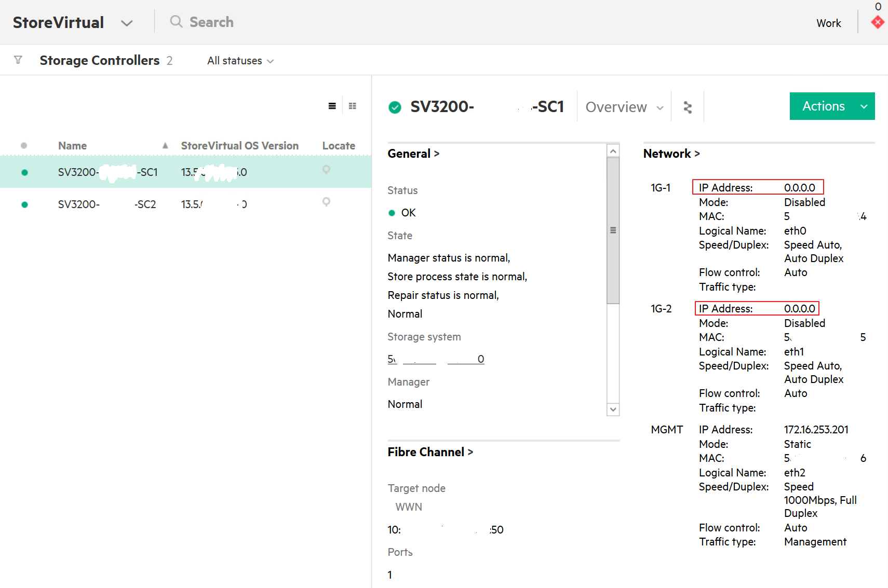Click the green status dot of SC1

pyautogui.click(x=24, y=172)
